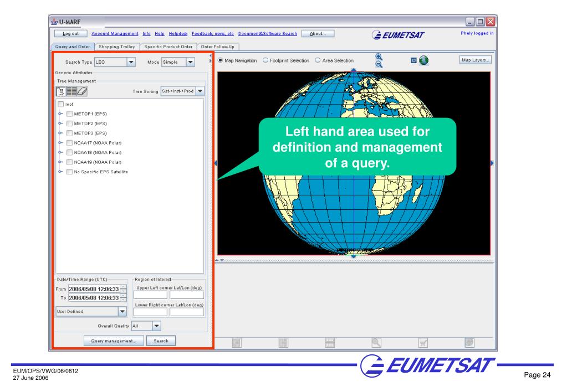Tick the METOP3 (EPS) checkbox
This screenshot has width=567, height=392.
click(x=69, y=133)
